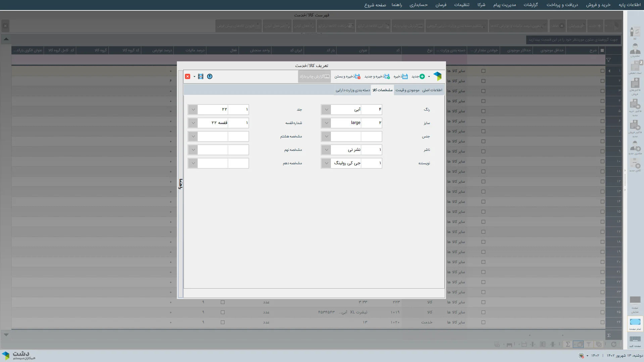Open مشتریان (Customers) from the sidebar
Viewport: 644px width, 362px height.
635,50
